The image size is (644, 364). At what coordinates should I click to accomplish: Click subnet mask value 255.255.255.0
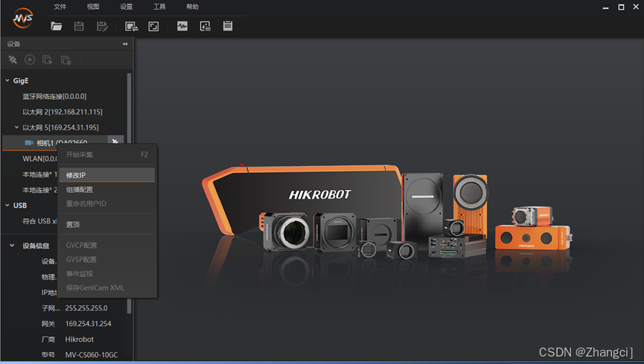86,307
